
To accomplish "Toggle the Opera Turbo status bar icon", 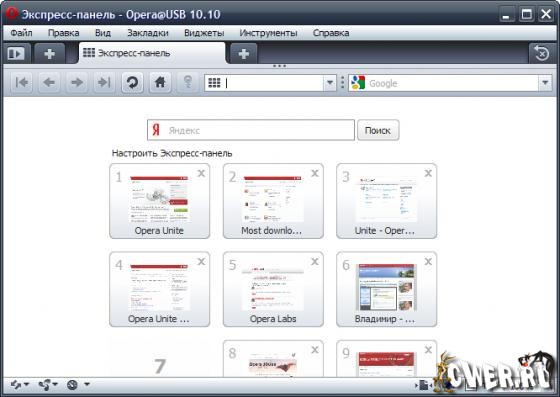I will [72, 385].
